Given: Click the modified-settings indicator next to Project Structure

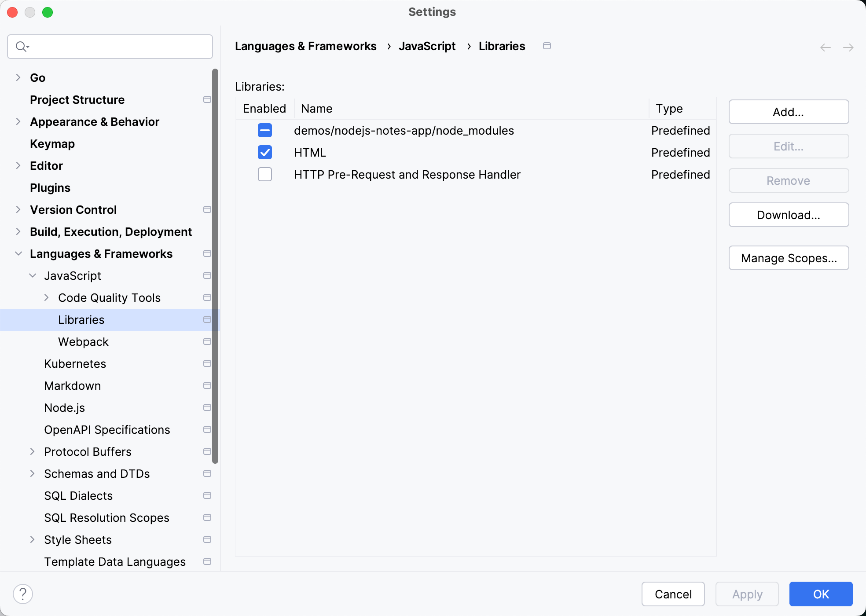Looking at the screenshot, I should [x=207, y=100].
